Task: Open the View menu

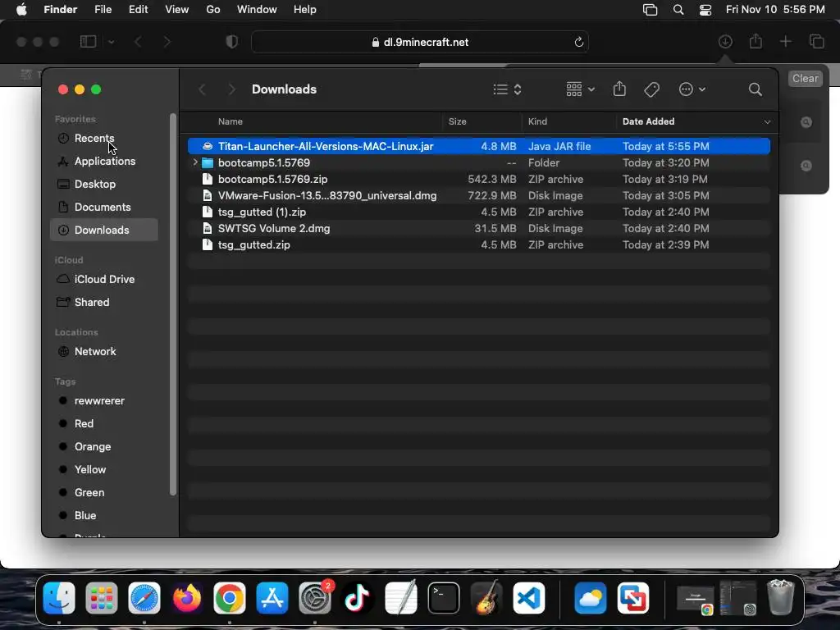Action: 177,10
